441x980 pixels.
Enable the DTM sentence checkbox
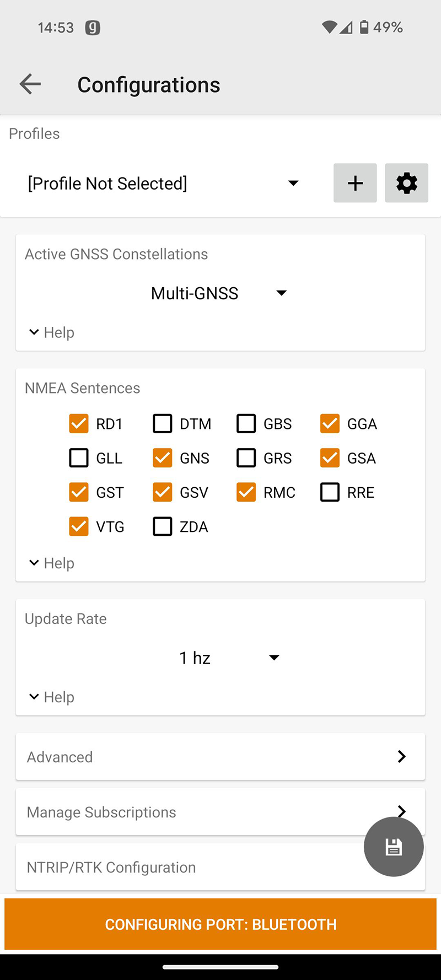[x=163, y=424]
